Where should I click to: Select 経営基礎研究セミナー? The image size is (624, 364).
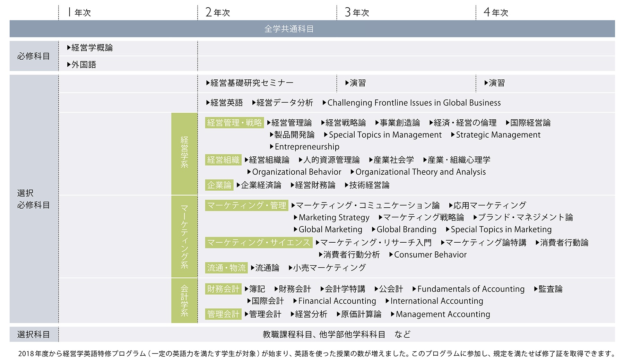(250, 83)
